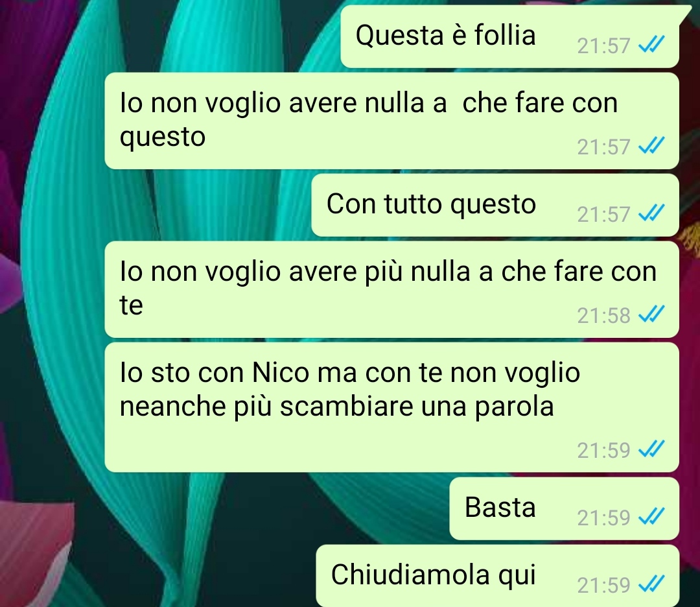Select the "Con tutto questo" bubble

click(495, 205)
